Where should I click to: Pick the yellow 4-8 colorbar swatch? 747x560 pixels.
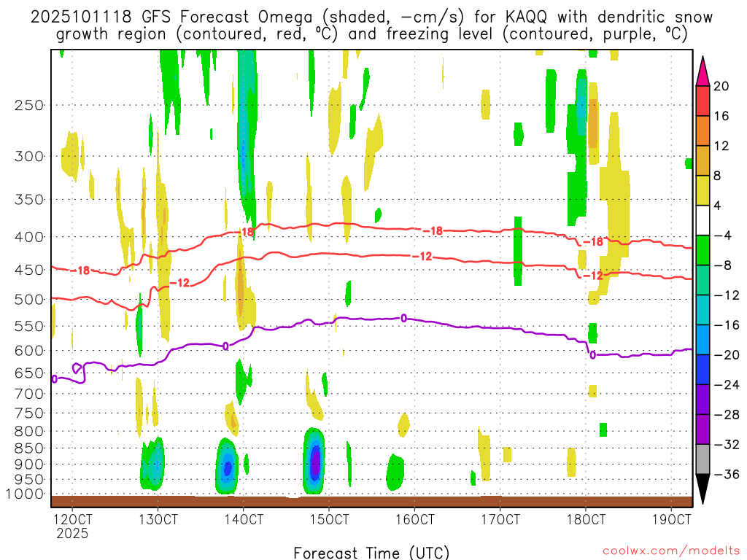703,190
